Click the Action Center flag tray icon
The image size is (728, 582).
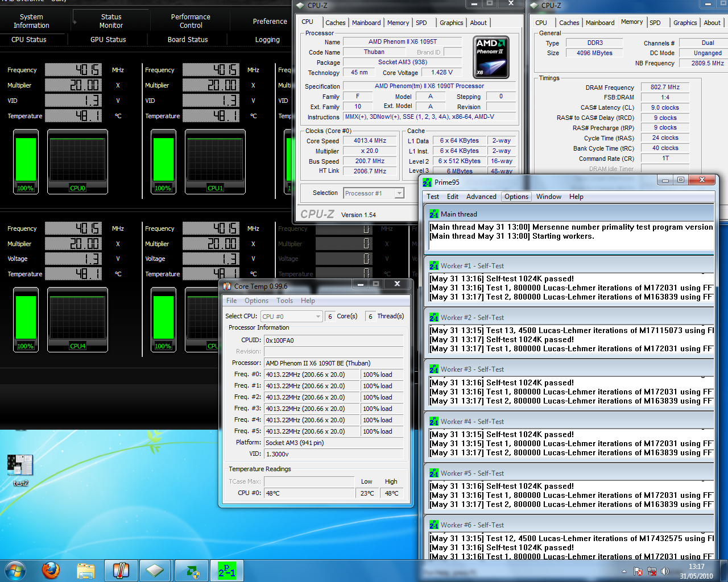pyautogui.click(x=638, y=571)
